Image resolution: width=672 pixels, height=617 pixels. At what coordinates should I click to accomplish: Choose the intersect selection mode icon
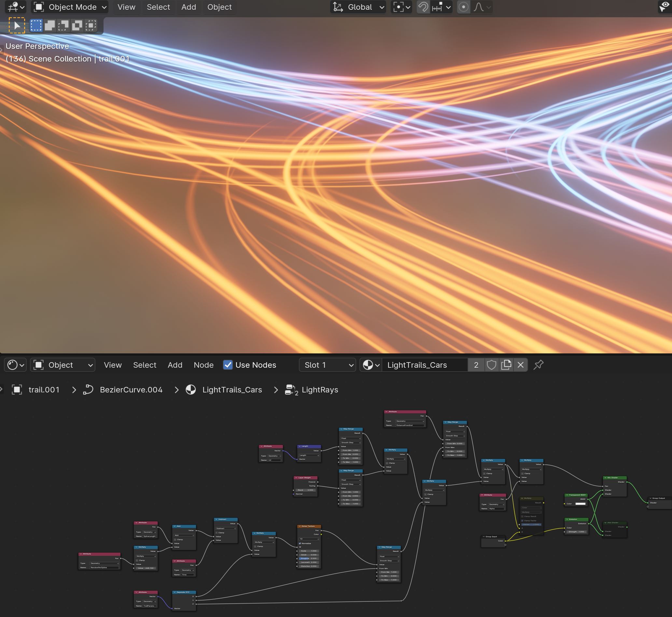pyautogui.click(x=91, y=25)
